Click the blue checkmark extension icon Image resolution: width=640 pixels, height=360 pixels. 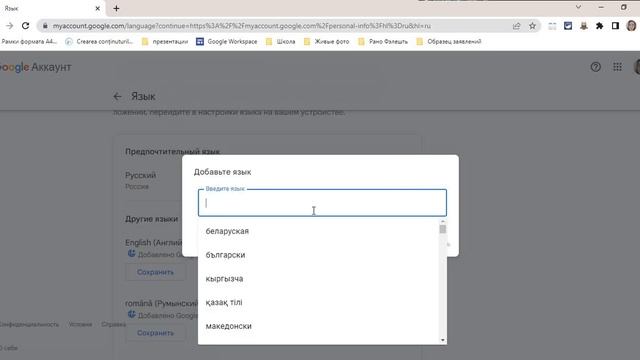click(x=568, y=26)
